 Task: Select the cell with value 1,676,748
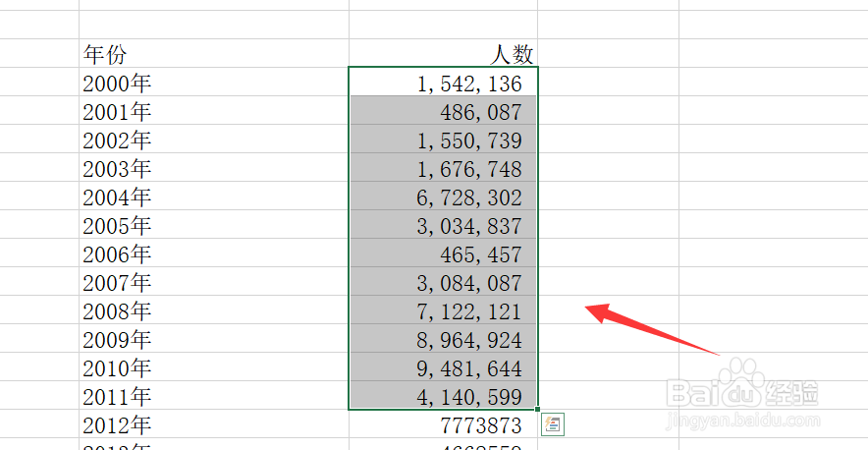click(x=443, y=168)
